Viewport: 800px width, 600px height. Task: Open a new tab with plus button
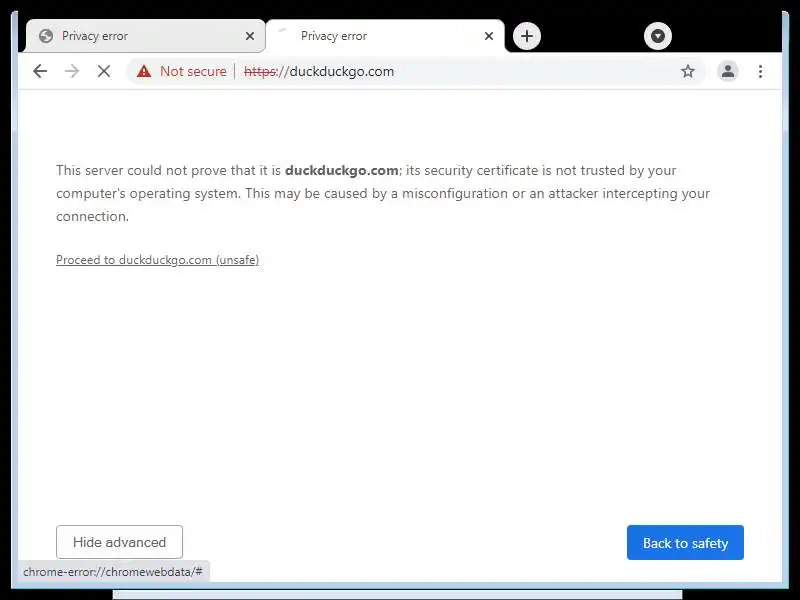527,36
